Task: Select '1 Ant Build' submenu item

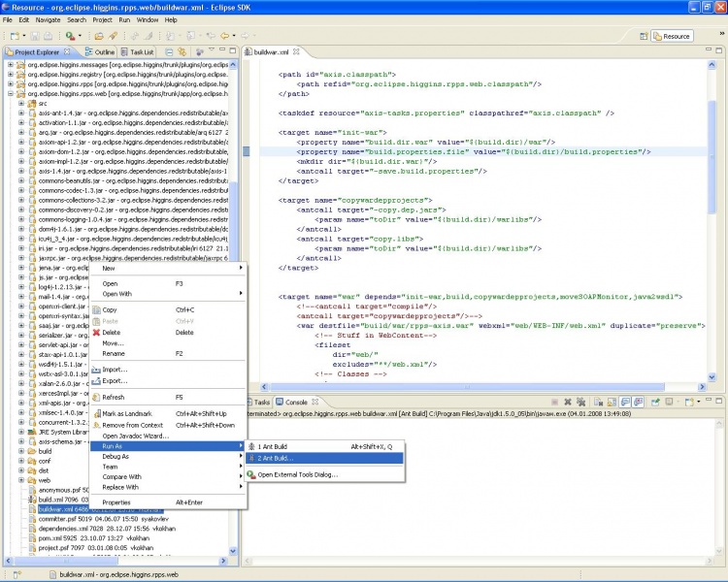Action: pos(324,446)
